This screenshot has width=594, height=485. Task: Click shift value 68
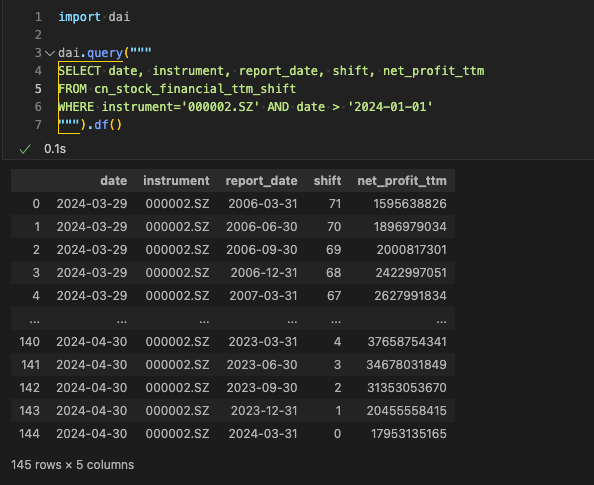[x=334, y=273]
